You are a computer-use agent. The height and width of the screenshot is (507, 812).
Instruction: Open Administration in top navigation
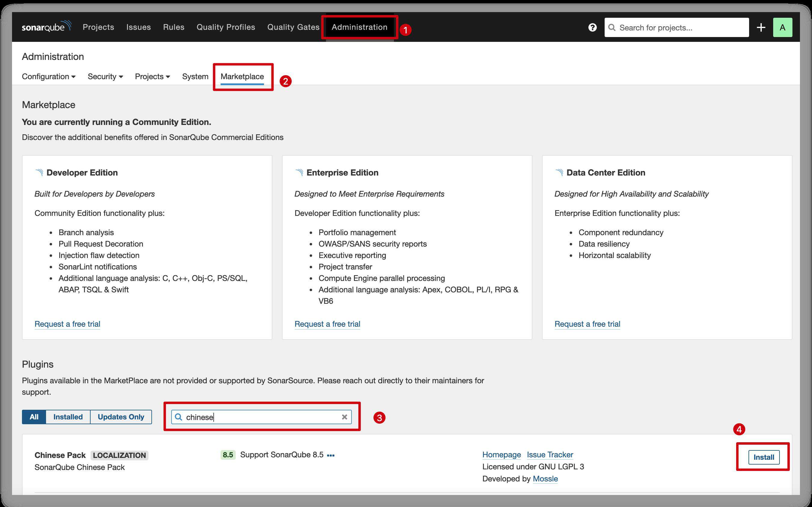coord(359,27)
